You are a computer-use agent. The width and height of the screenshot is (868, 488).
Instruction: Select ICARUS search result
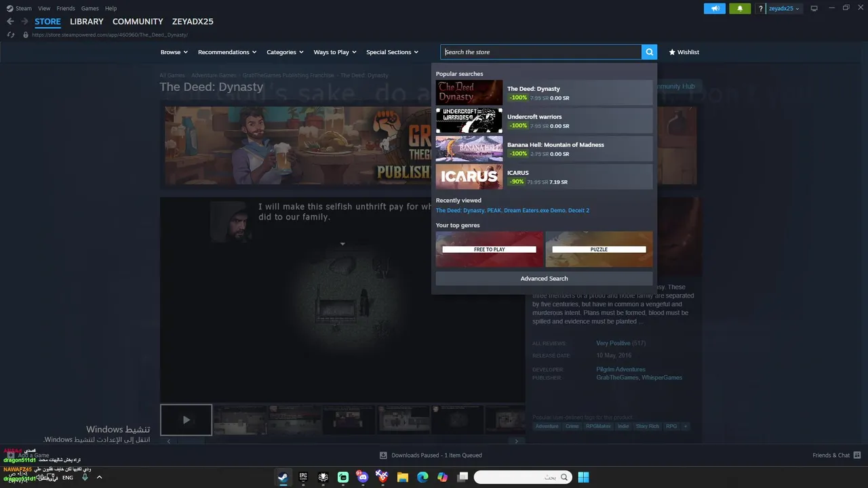pyautogui.click(x=544, y=177)
